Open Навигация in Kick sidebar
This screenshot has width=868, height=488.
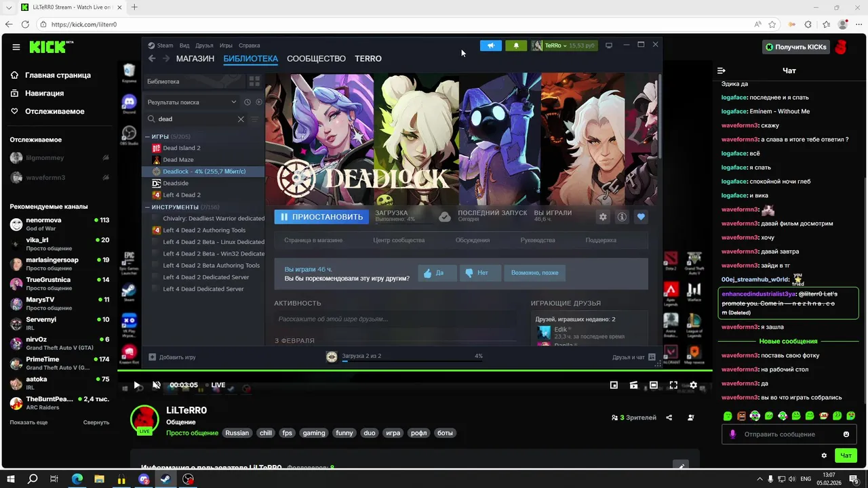(x=44, y=93)
